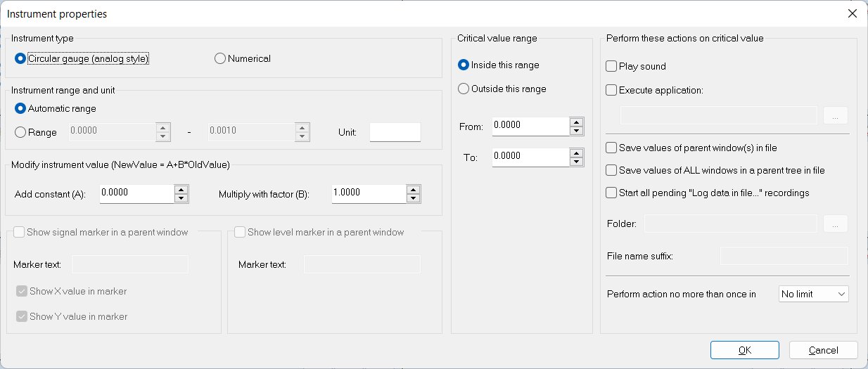Close the Instrument properties dialog
This screenshot has width=868, height=369.
(x=852, y=13)
